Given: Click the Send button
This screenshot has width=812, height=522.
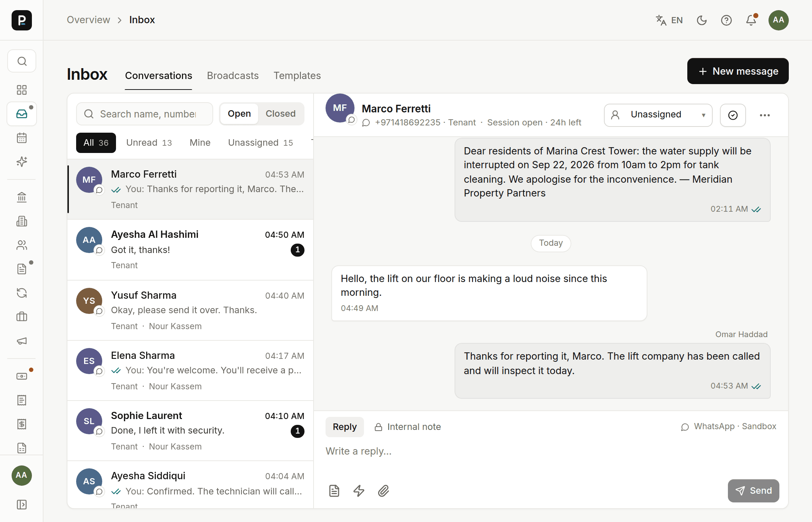Looking at the screenshot, I should (754, 491).
